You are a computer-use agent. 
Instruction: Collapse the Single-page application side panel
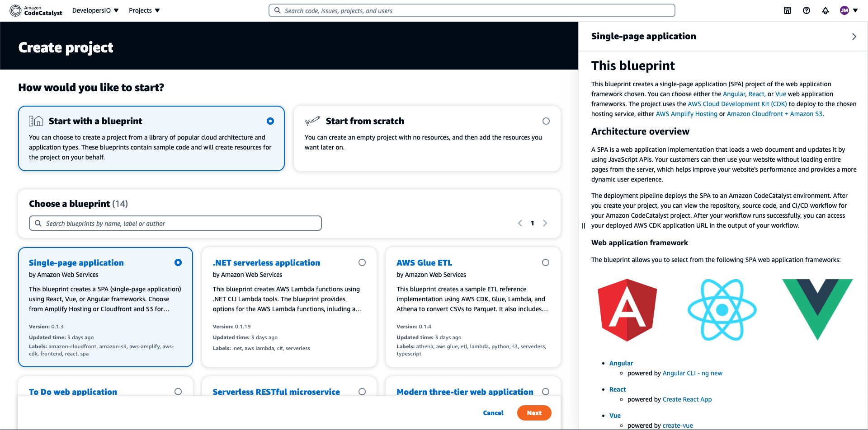[x=854, y=37]
